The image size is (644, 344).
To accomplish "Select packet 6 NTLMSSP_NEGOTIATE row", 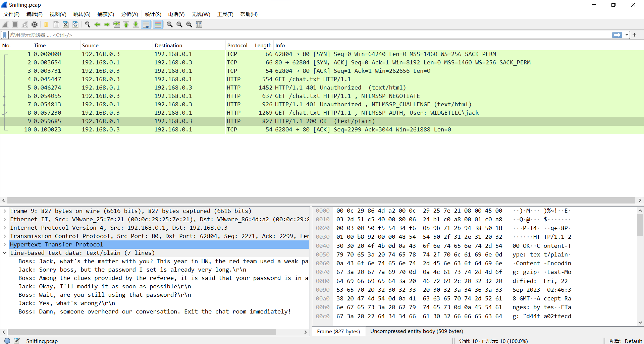I will tap(322, 96).
